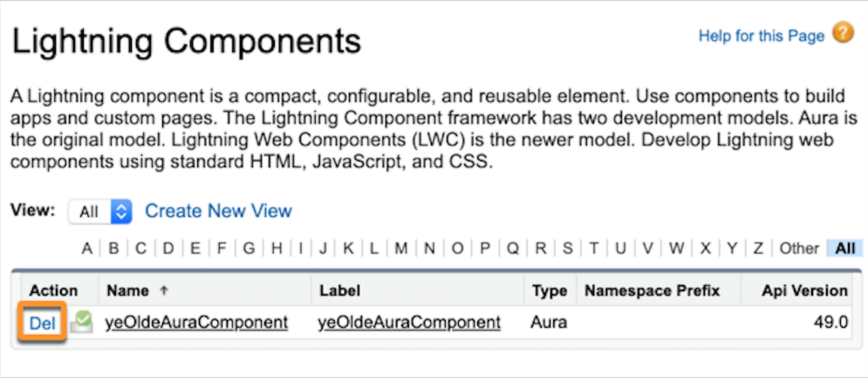Open yeOldeAuraComponent link in the Label column

tap(409, 323)
